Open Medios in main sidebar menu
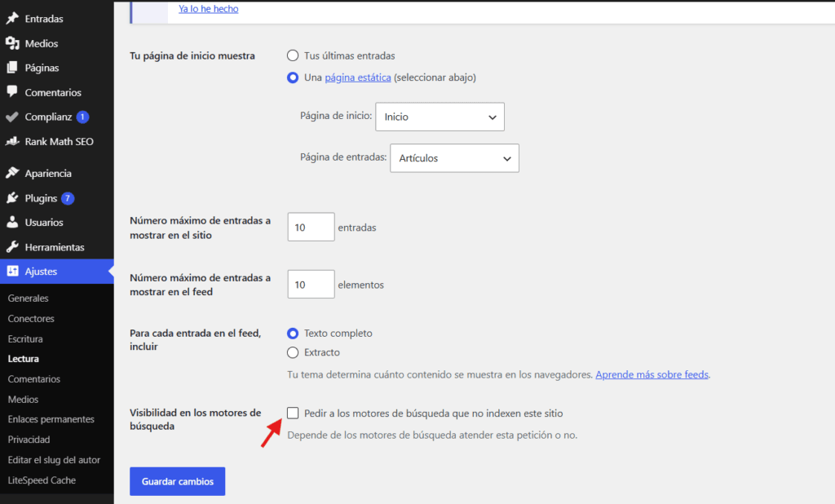Screen dimensions: 835x504 pos(57,43)
